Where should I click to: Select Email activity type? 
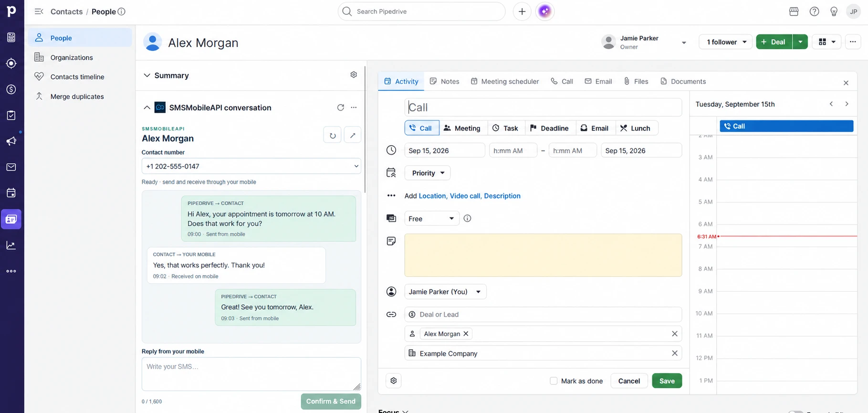pyautogui.click(x=595, y=128)
